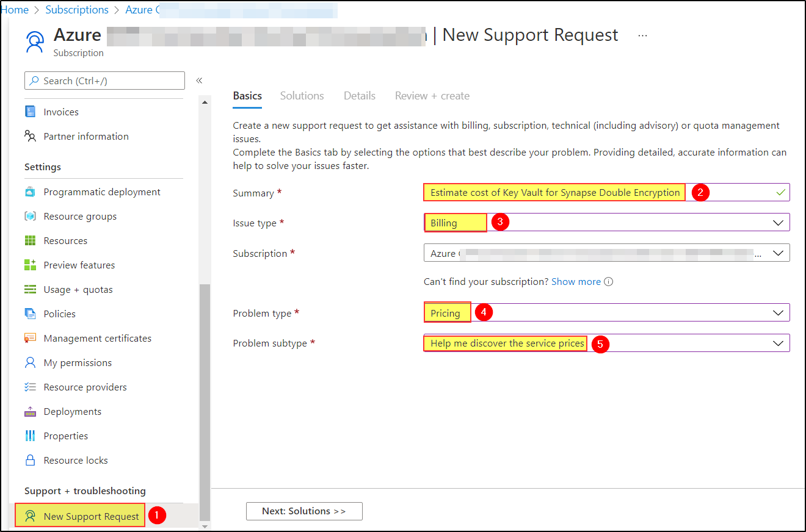Screen dimensions: 806x532
Task: Click the Settings section heading
Action: pyautogui.click(x=43, y=167)
